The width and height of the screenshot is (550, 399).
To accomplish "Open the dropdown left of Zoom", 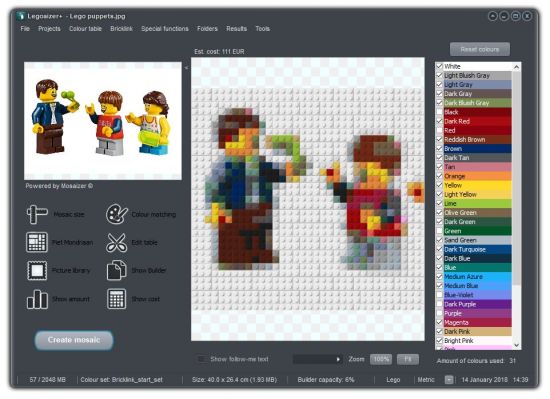I will click(x=317, y=359).
